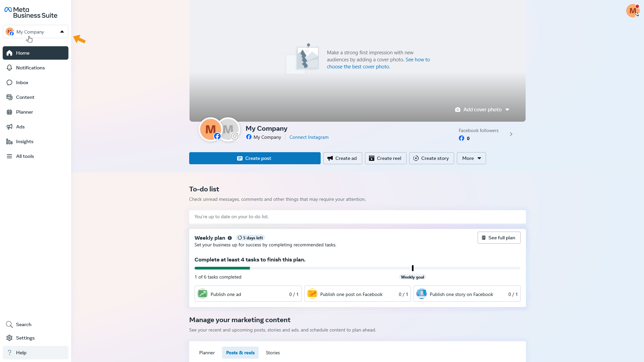Image resolution: width=644 pixels, height=362 pixels.
Task: Open Notifications bell icon
Action: (x=9, y=68)
